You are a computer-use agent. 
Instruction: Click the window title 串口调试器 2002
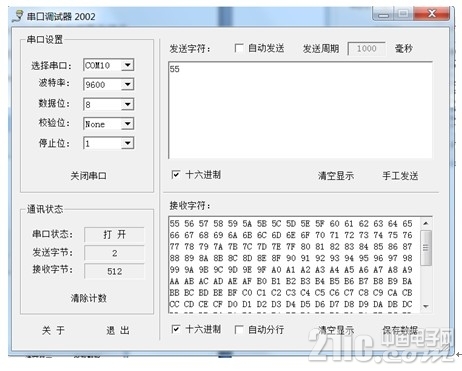(x=61, y=16)
